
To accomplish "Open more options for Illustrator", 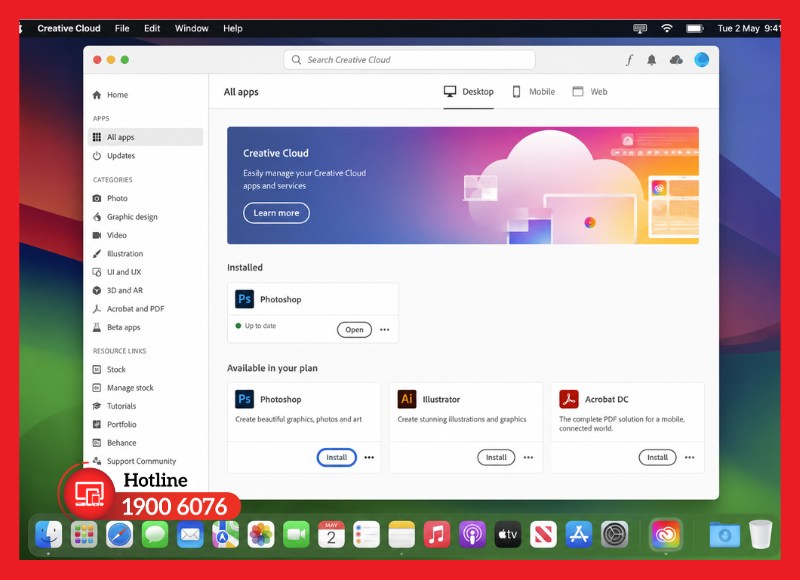I will click(x=529, y=458).
